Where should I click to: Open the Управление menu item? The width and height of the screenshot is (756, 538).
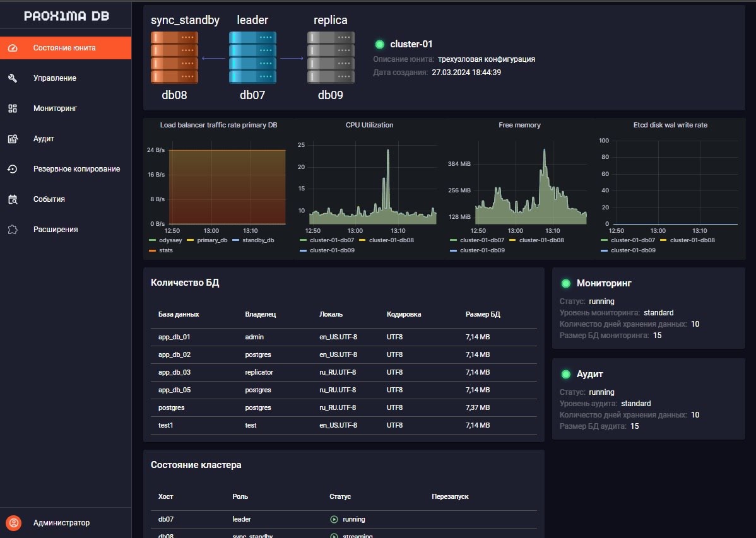click(55, 78)
